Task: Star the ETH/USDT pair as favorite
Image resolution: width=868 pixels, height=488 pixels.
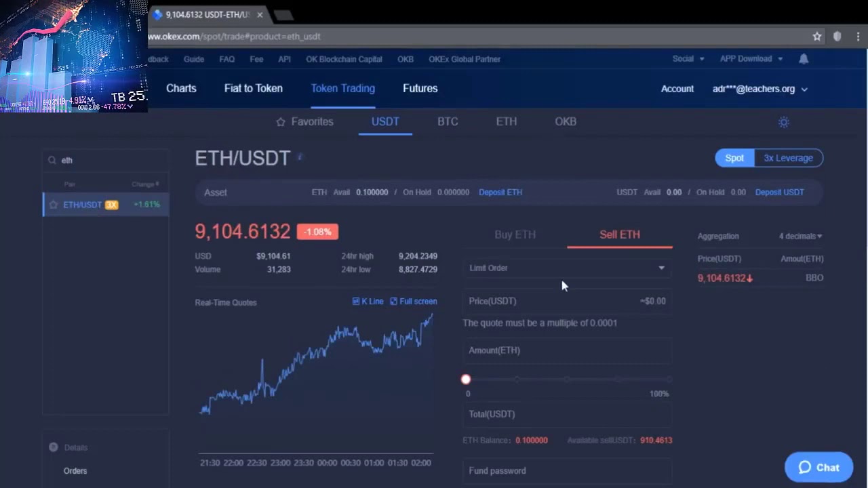Action: click(x=54, y=205)
